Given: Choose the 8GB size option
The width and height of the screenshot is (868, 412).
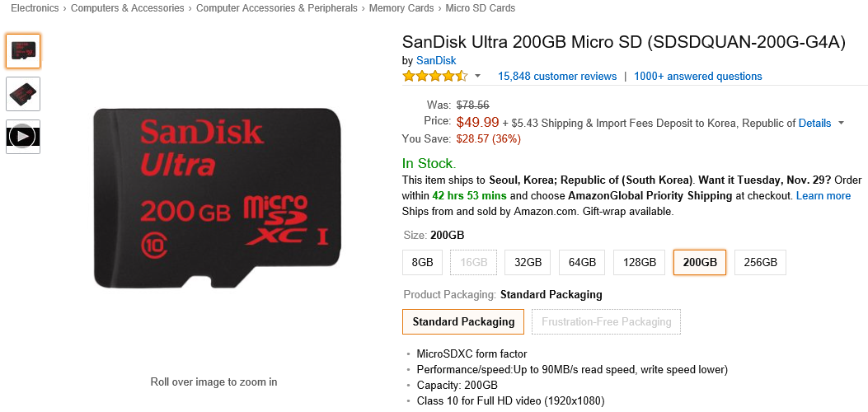Looking at the screenshot, I should click(422, 263).
